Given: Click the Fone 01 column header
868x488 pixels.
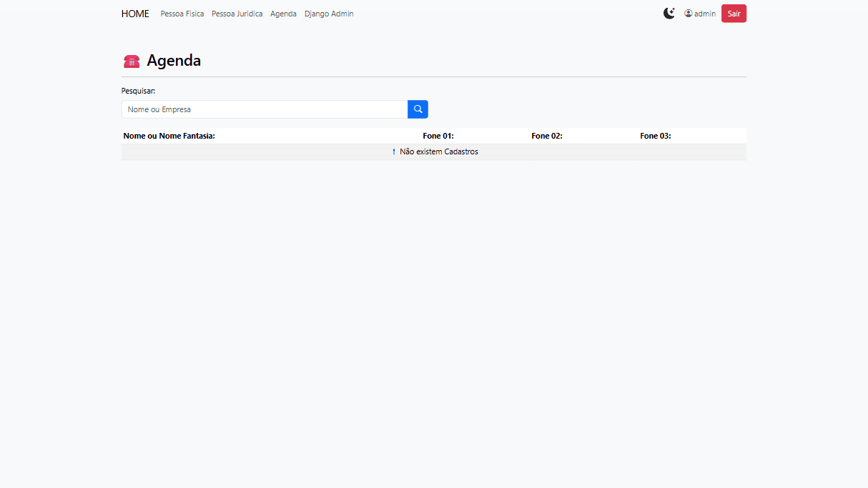Looking at the screenshot, I should point(438,136).
